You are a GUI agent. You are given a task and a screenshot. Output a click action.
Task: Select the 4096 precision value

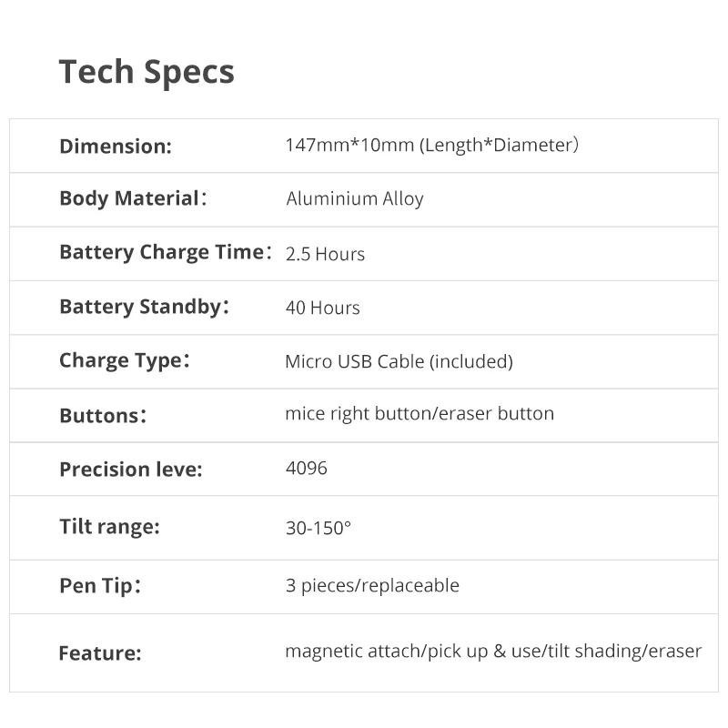(306, 468)
